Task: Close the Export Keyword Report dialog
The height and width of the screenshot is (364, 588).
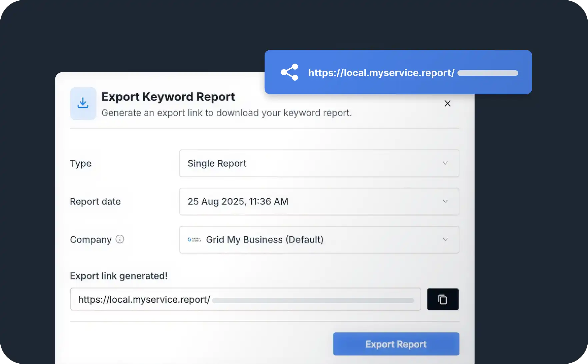Action: tap(448, 103)
